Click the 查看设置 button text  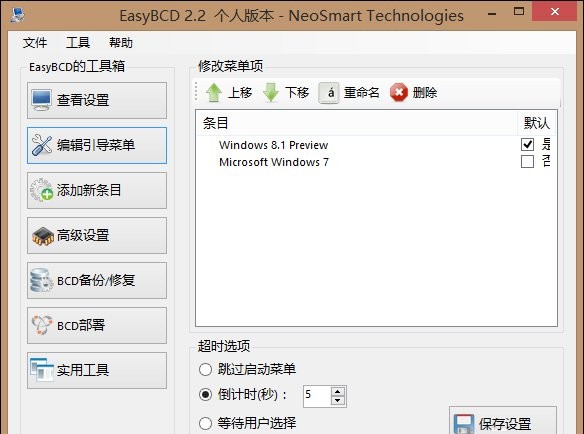point(83,100)
